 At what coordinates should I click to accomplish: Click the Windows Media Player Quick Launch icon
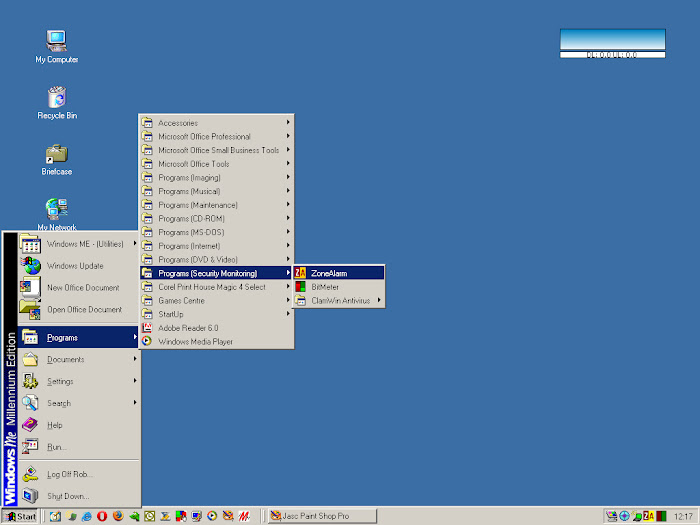[212, 516]
